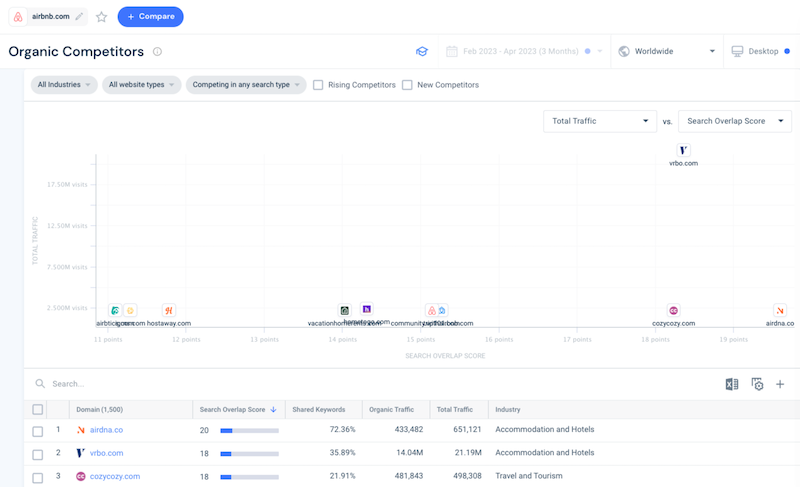This screenshot has height=487, width=800.
Task: Click the blue house chart point near 15 points
Action: pyautogui.click(x=442, y=310)
